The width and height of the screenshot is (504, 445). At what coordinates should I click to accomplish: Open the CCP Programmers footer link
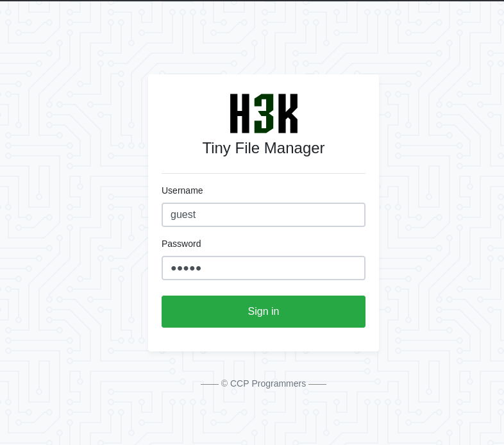[x=268, y=383]
